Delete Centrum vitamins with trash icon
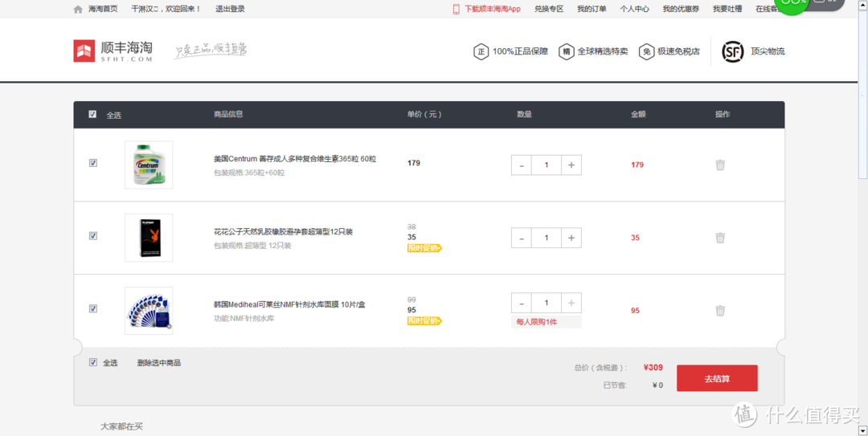 [720, 165]
